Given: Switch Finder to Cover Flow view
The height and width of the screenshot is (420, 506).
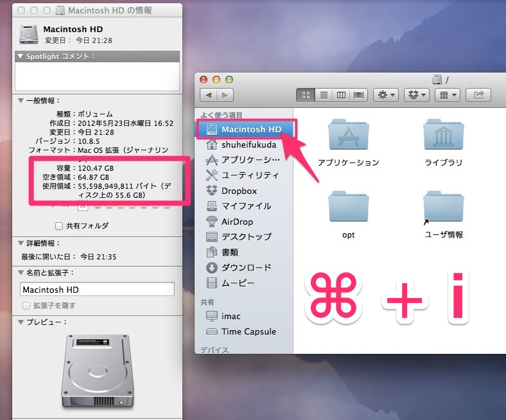Looking at the screenshot, I should (358, 95).
